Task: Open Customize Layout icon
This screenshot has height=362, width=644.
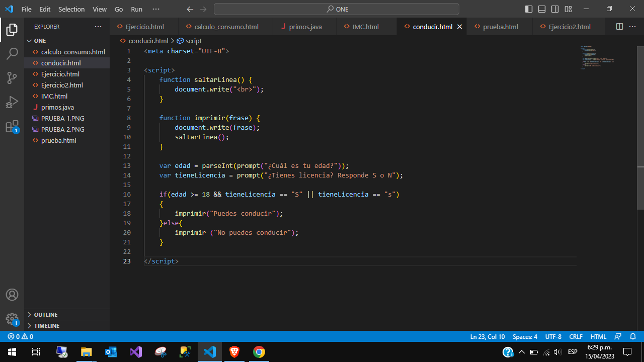Action: (x=568, y=9)
